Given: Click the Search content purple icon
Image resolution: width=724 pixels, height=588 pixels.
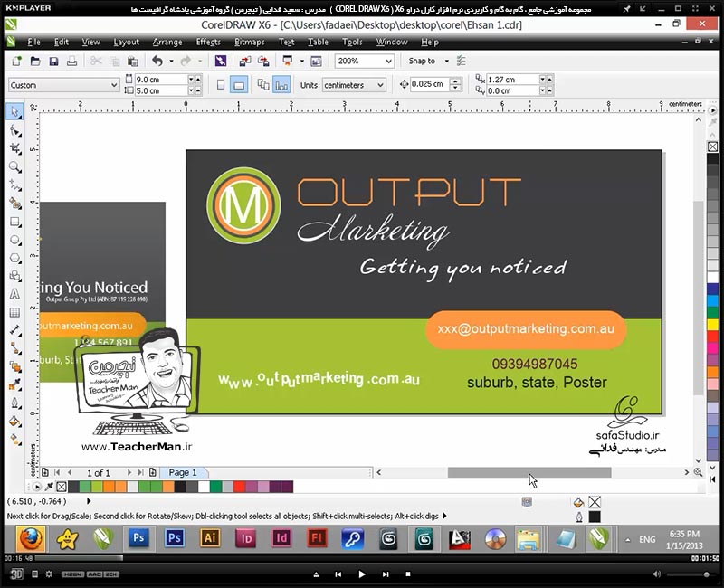Looking at the screenshot, I should [x=221, y=61].
